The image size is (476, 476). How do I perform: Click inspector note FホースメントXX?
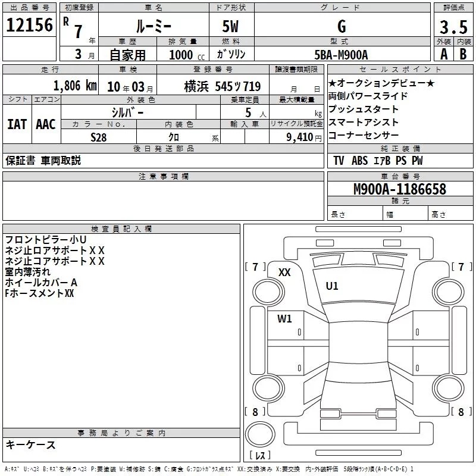coord(39,293)
